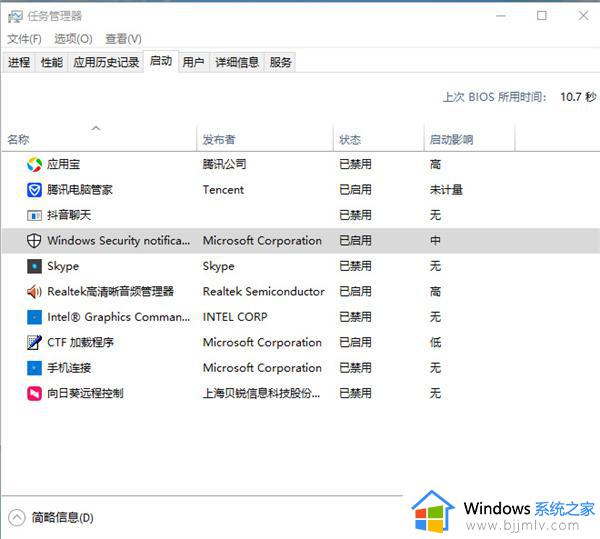The height and width of the screenshot is (539, 600).
Task: Select the Intel® Graphics Comman... name text
Action: coord(119,317)
